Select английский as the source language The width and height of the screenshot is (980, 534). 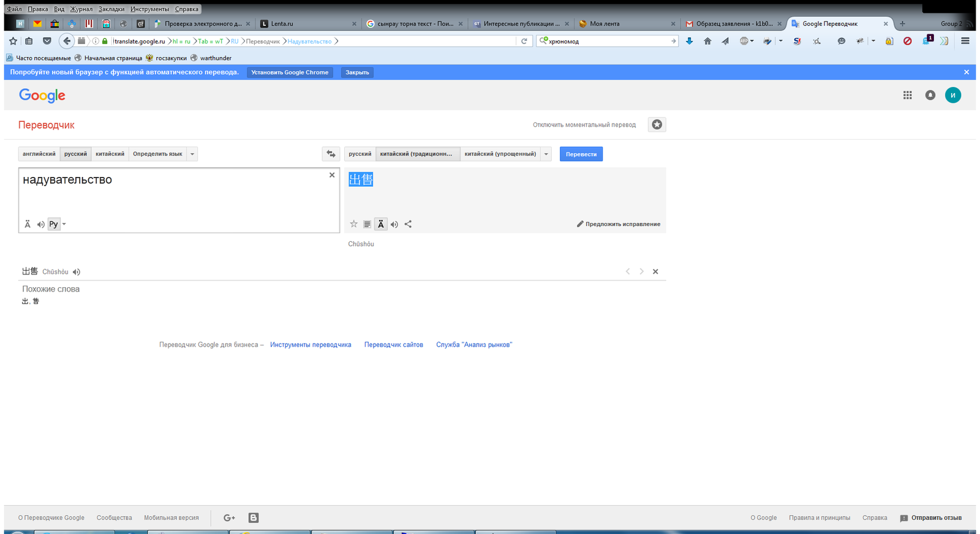tap(39, 154)
